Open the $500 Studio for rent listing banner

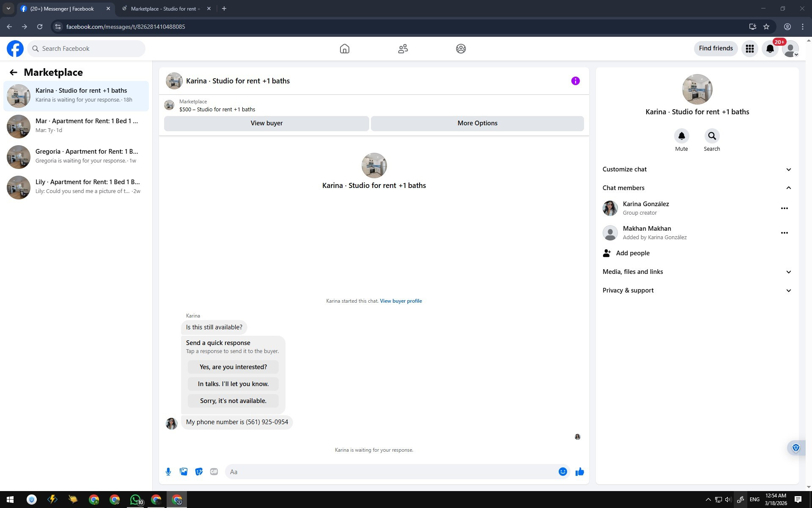coord(374,105)
